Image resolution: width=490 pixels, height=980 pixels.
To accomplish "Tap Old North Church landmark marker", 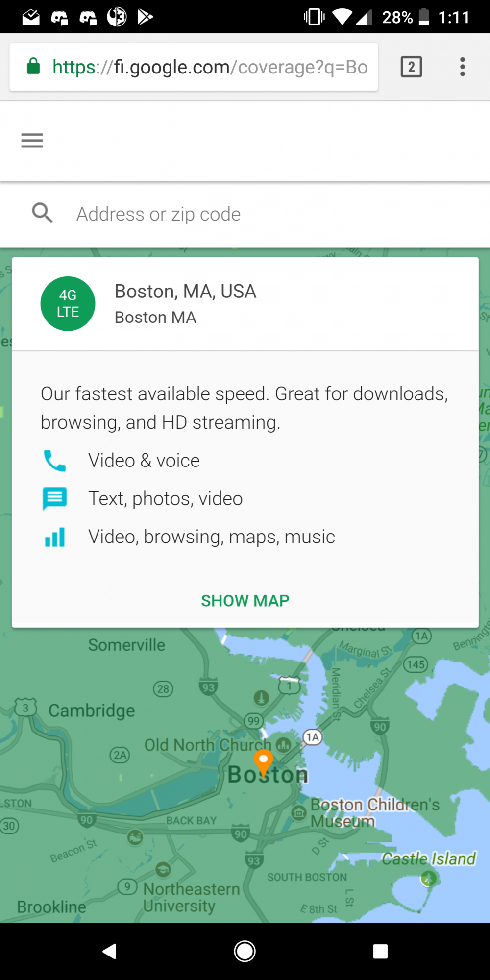I will (x=283, y=745).
